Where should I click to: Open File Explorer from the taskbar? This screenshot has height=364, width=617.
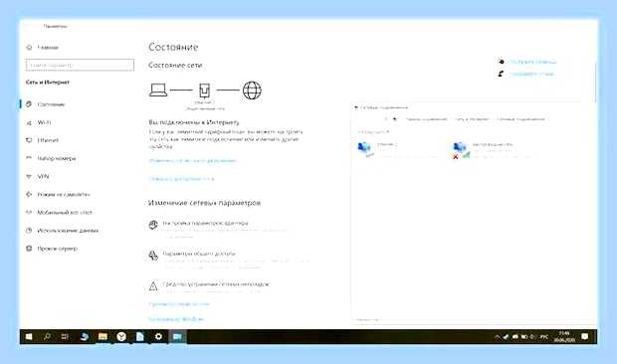[103, 337]
